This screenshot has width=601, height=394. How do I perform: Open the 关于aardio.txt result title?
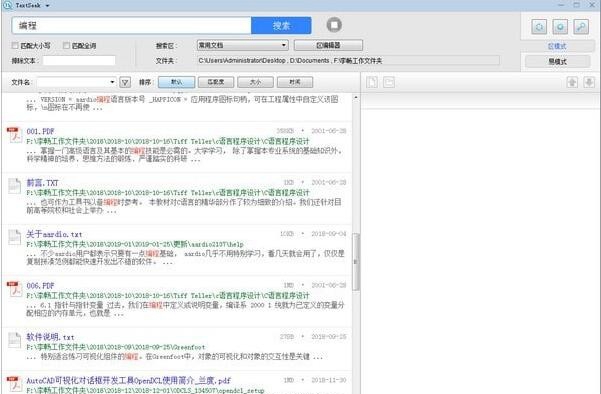[x=54, y=234]
